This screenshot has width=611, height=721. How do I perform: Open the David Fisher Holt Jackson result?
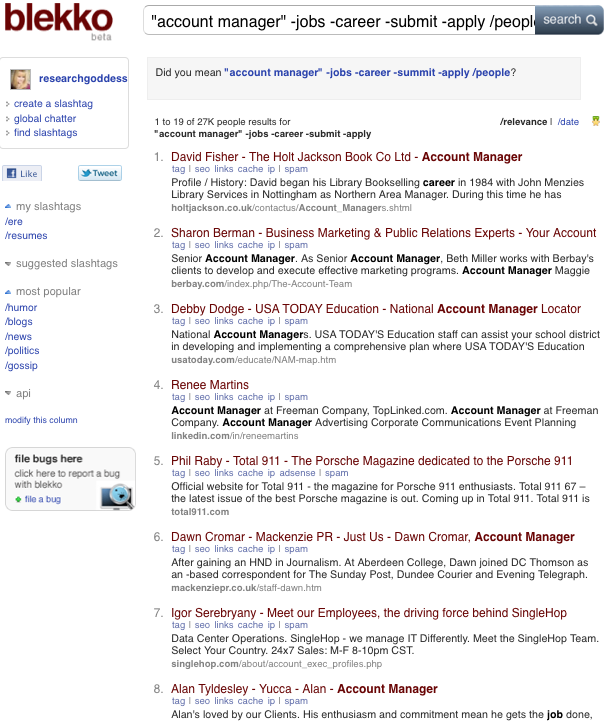click(x=347, y=157)
